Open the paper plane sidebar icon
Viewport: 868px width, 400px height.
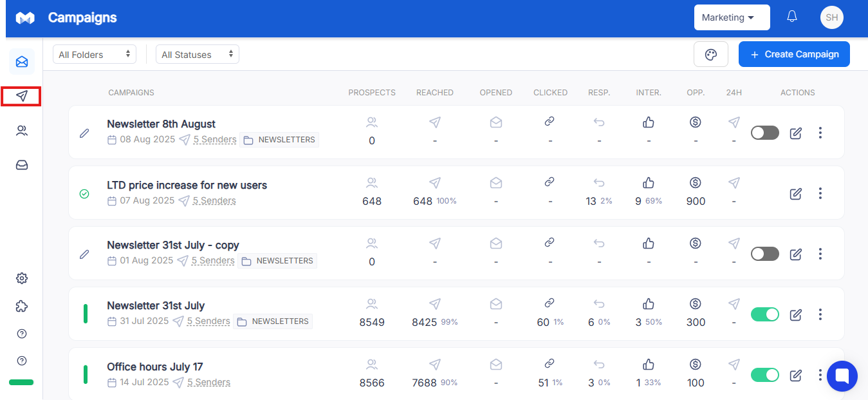22,96
